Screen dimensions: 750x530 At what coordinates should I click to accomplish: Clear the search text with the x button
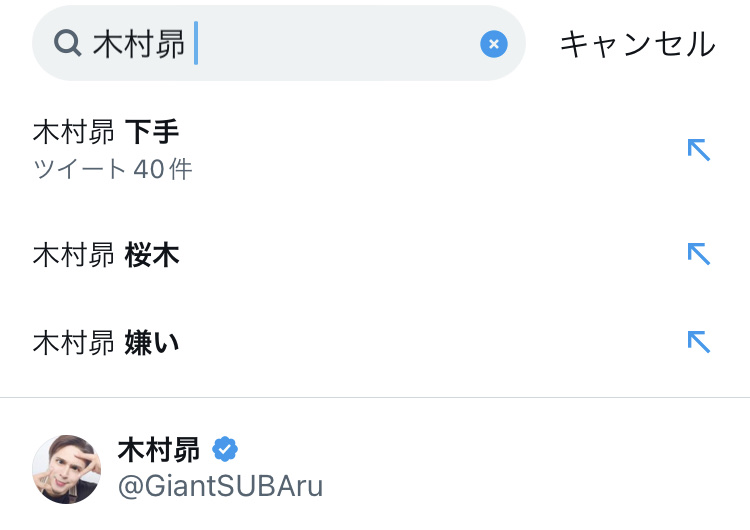[494, 44]
